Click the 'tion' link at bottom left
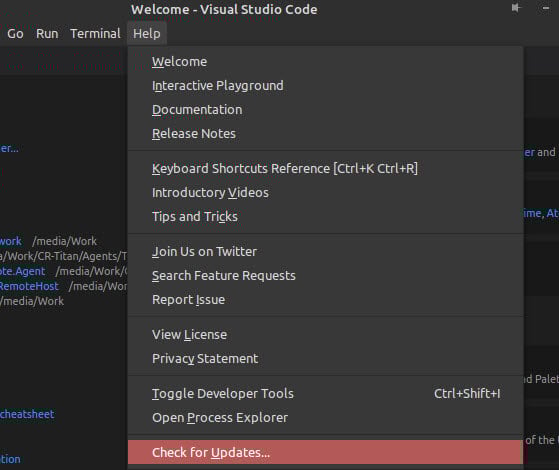Viewport: 559px width, 470px height. click(10, 459)
